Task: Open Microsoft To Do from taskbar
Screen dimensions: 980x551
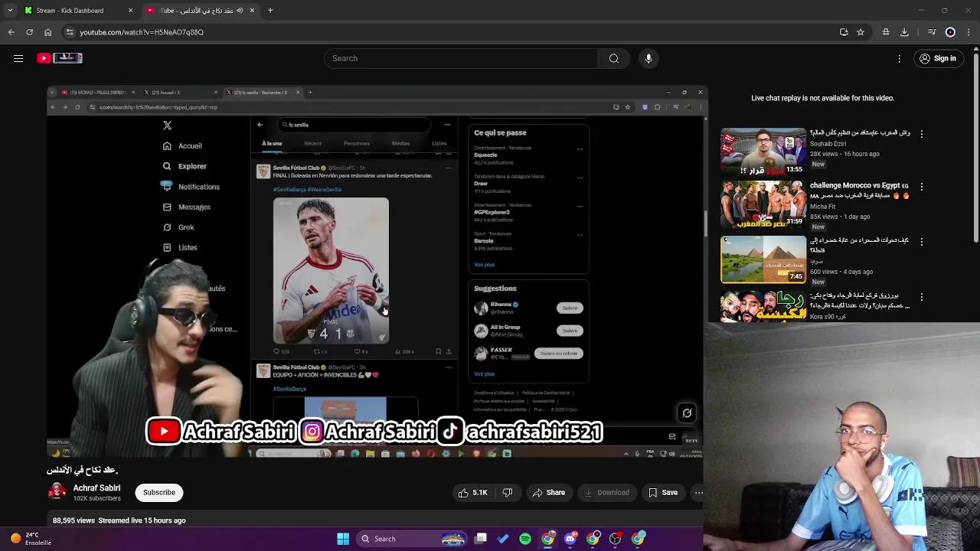Action: pos(503,539)
